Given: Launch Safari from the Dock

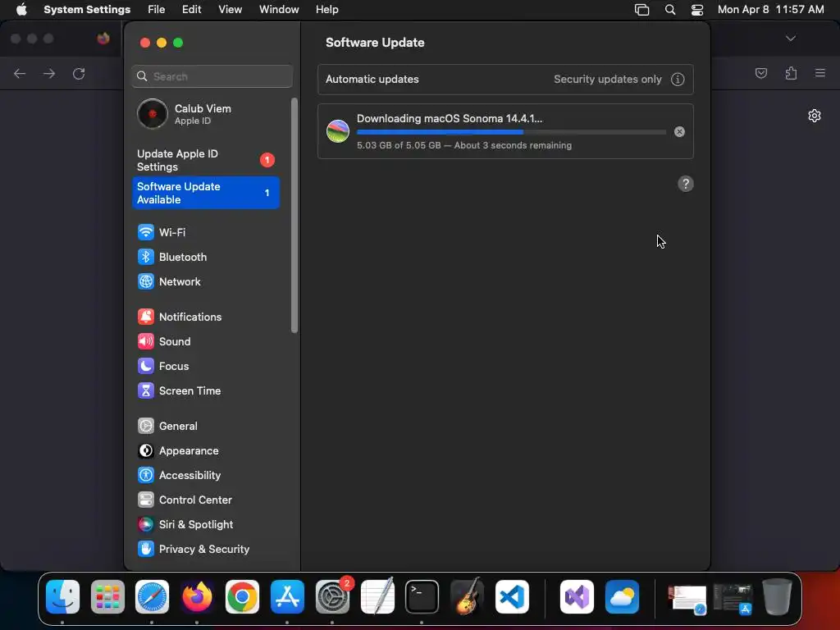Looking at the screenshot, I should click(x=152, y=597).
